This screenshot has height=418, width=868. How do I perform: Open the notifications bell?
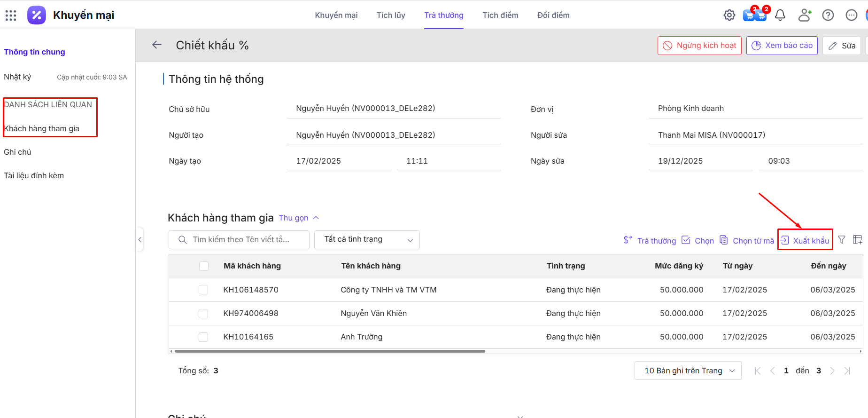click(x=780, y=16)
